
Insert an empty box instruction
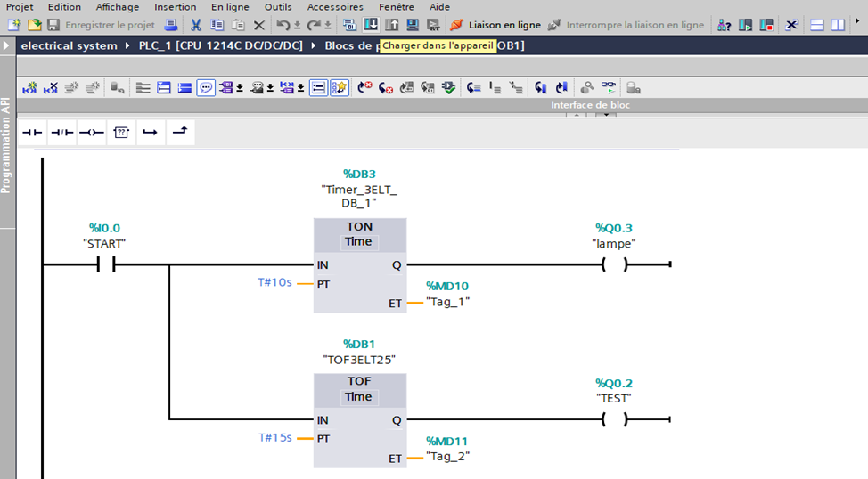click(121, 133)
